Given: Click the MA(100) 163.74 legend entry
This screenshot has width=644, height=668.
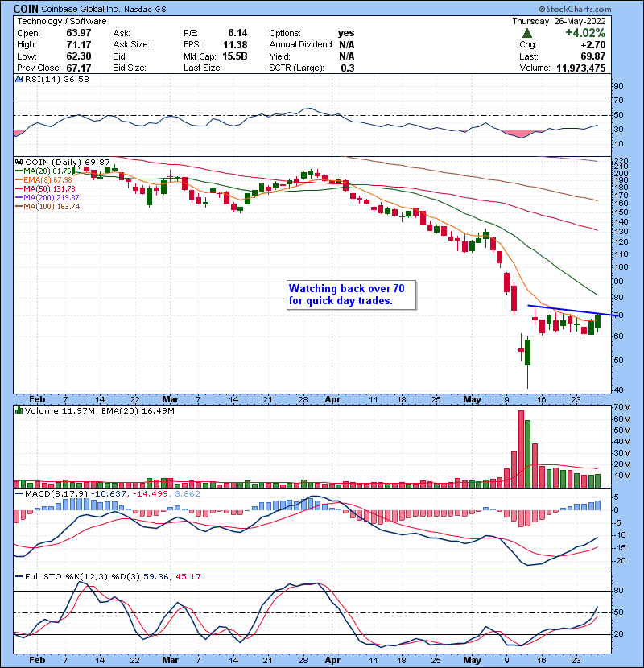Looking at the screenshot, I should pyautogui.click(x=47, y=207).
